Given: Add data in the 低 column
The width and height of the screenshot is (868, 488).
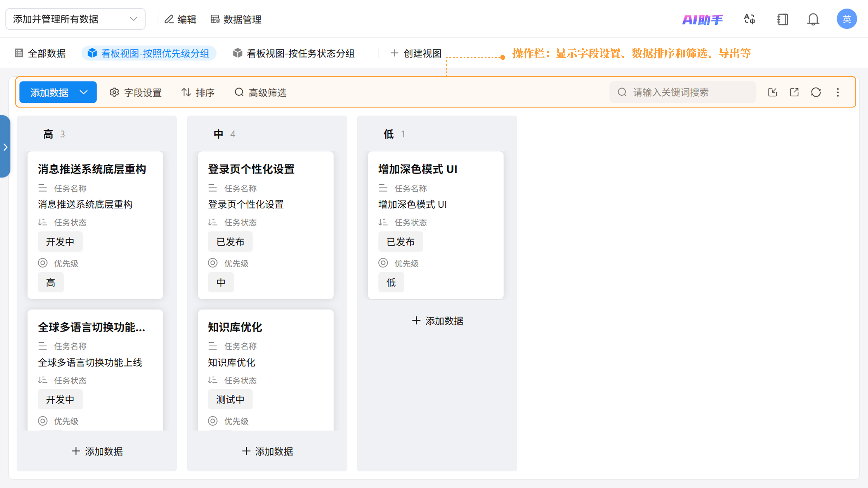Looking at the screenshot, I should click(437, 321).
